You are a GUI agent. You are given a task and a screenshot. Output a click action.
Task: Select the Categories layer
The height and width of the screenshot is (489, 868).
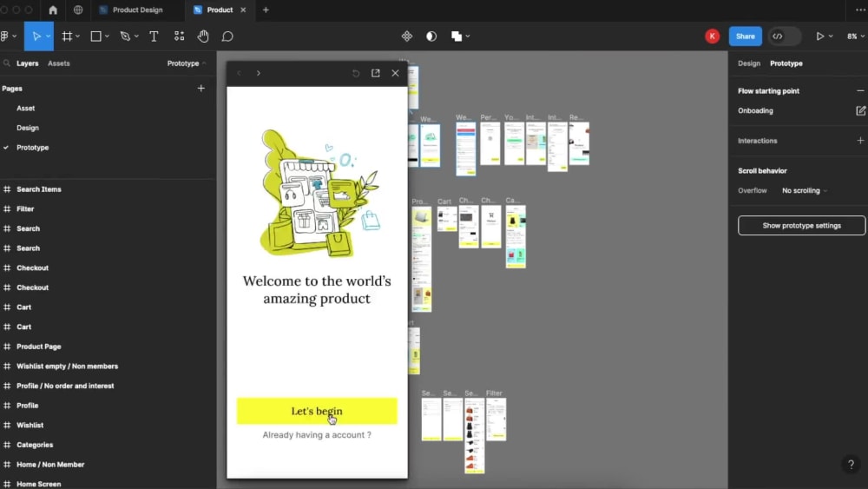pyautogui.click(x=35, y=445)
